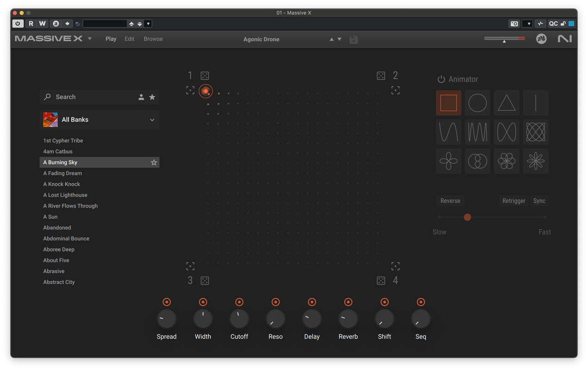Click the XY morph pad orange puck

point(206,91)
